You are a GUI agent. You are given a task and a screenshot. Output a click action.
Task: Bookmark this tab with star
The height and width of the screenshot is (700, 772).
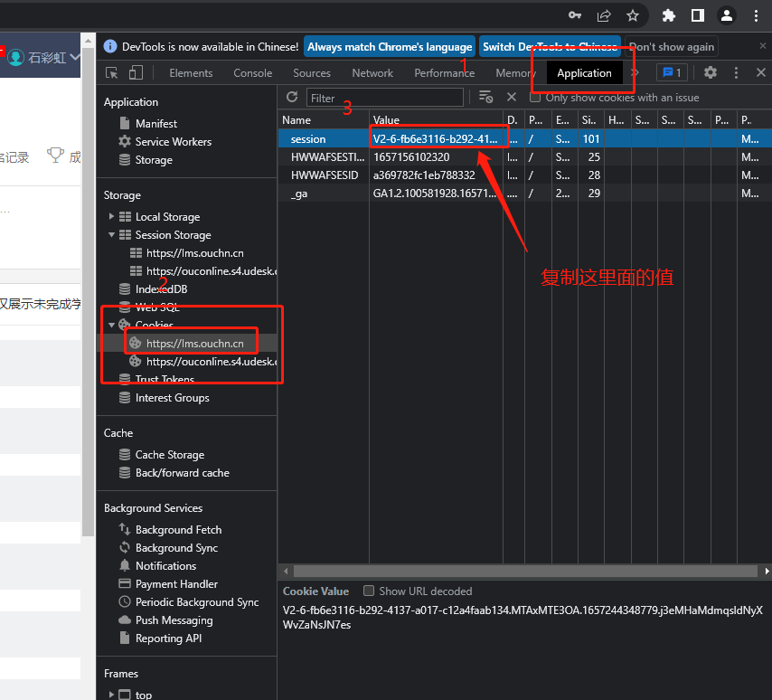click(633, 15)
